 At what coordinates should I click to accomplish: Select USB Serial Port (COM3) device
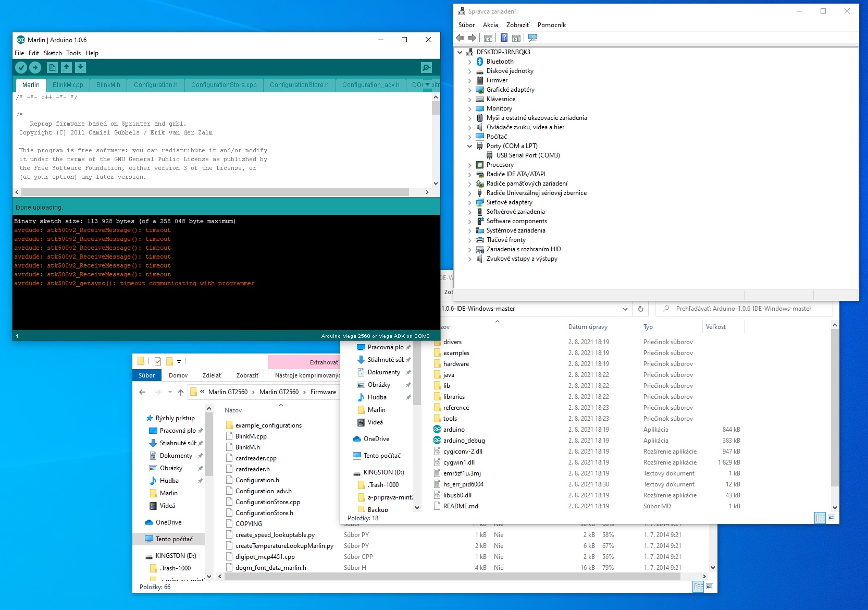coord(528,155)
